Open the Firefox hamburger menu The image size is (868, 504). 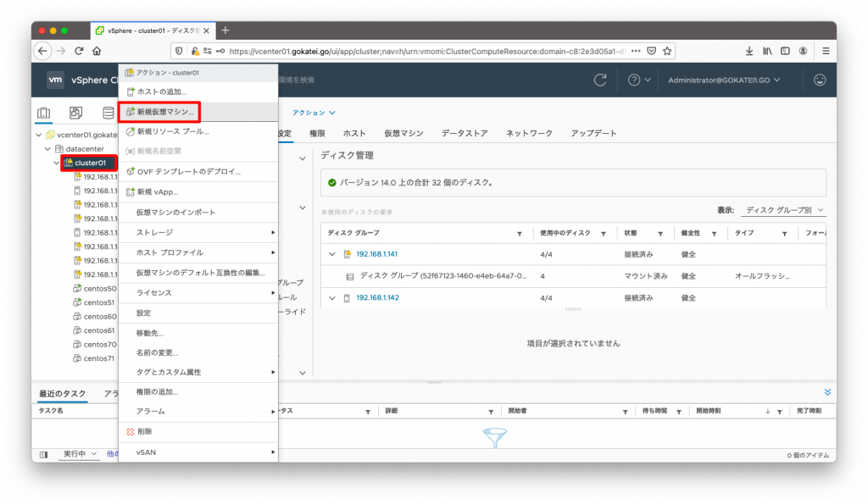click(x=825, y=50)
